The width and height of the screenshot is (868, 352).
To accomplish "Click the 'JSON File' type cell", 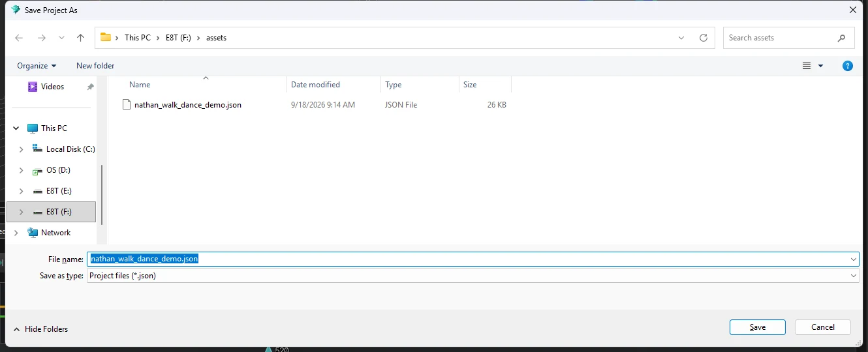I will (x=401, y=105).
